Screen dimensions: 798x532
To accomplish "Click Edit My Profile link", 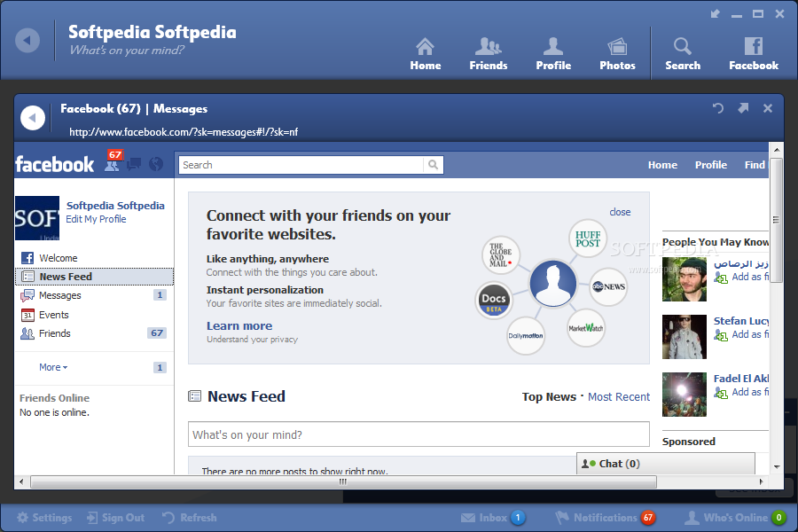I will [x=96, y=219].
